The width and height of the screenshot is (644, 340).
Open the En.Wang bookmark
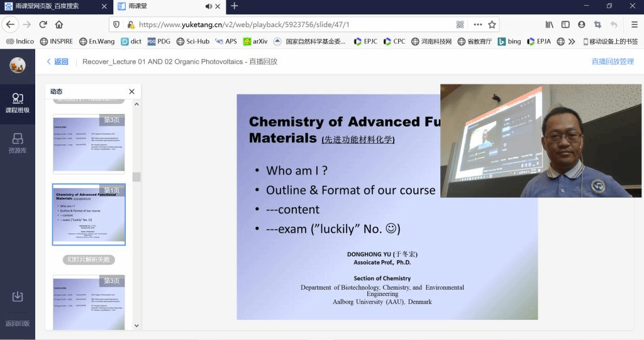pyautogui.click(x=97, y=42)
